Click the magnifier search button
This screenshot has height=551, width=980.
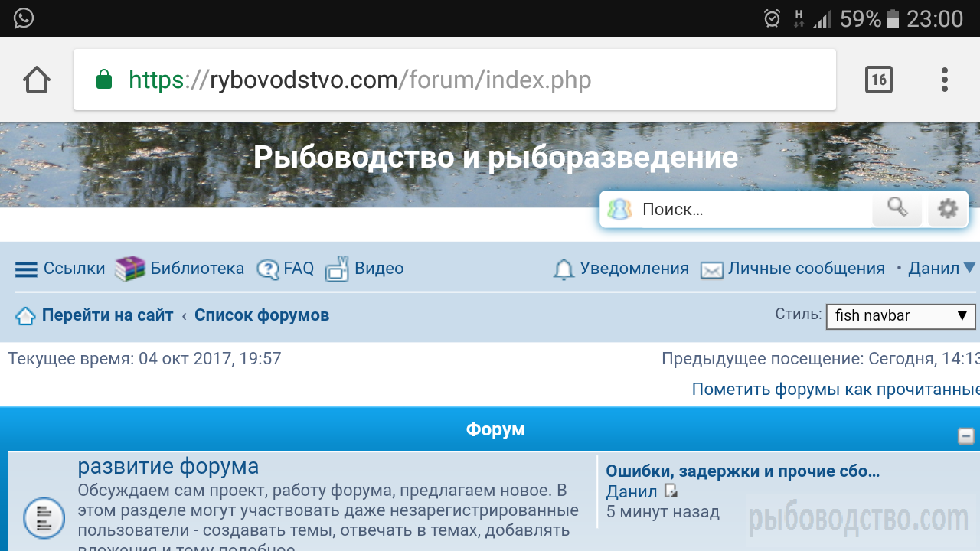(x=897, y=208)
